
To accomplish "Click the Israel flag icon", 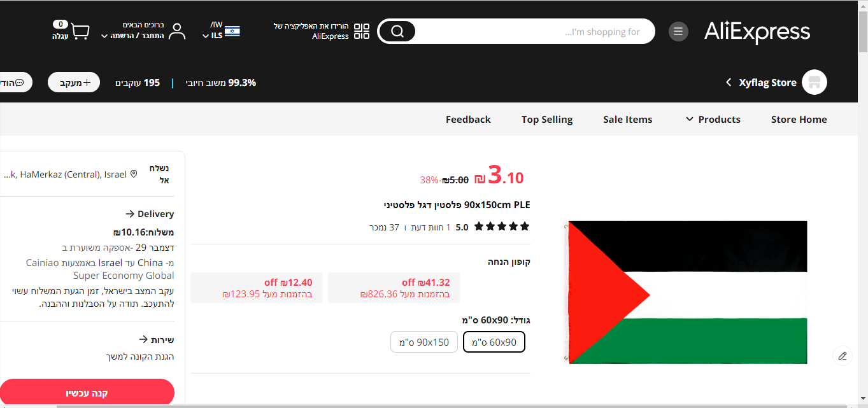I will [x=232, y=31].
